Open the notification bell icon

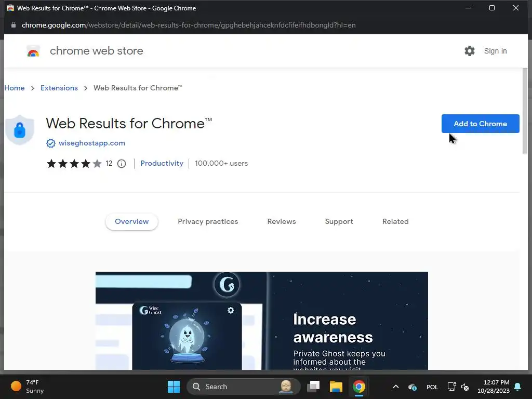[517, 387]
